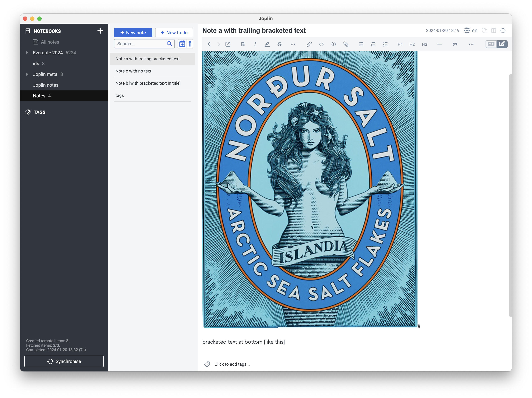Click the search magnifier icon
Viewport: 532px width, 398px height.
click(169, 44)
